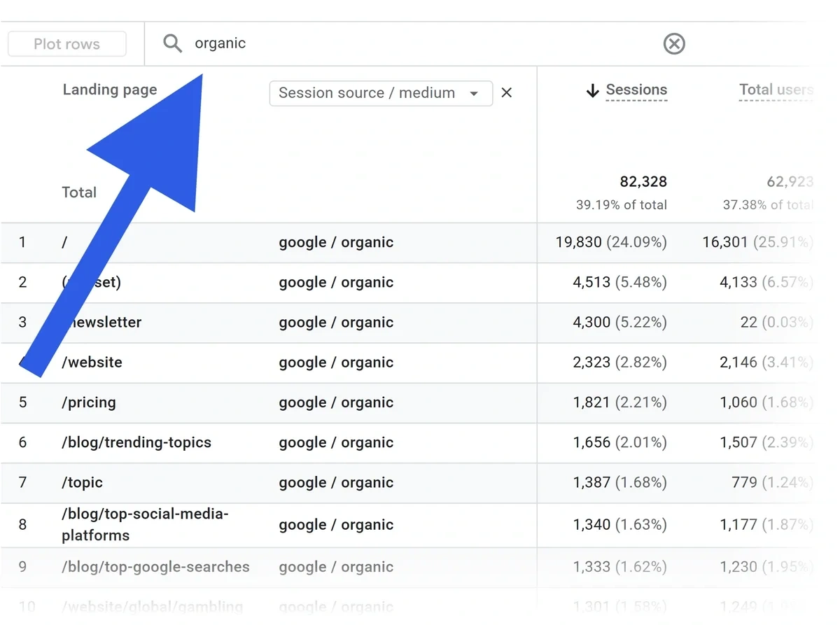Viewport: 840px width, 625px height.
Task: Click sessions value 19,830 (24.09%)
Action: coord(611,242)
